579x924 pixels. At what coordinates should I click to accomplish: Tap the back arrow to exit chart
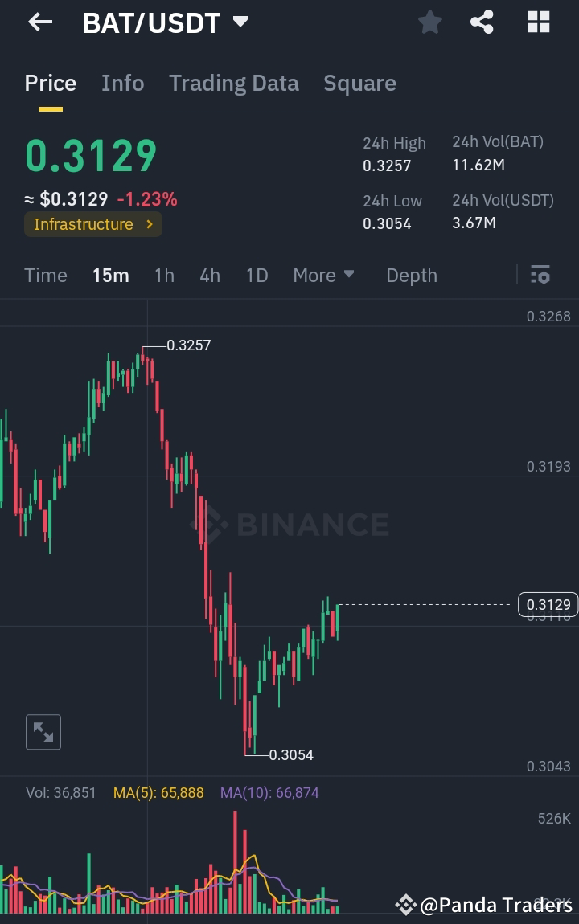(x=38, y=22)
